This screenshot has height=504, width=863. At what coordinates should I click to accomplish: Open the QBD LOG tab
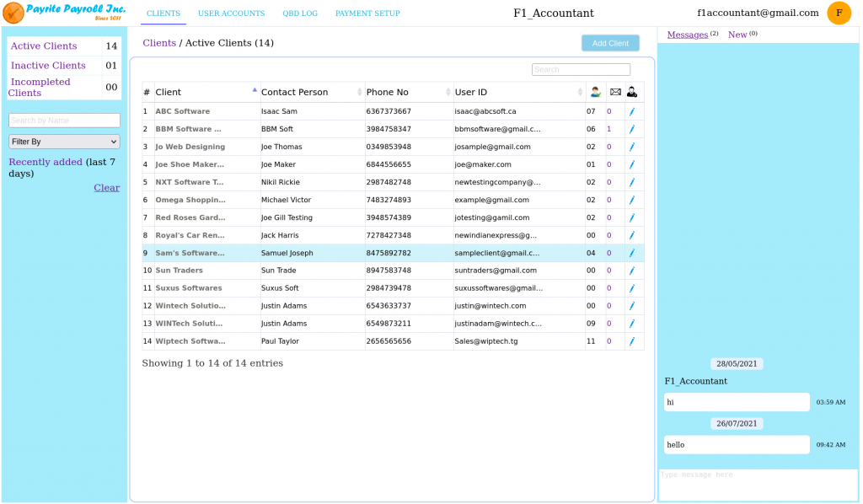300,13
